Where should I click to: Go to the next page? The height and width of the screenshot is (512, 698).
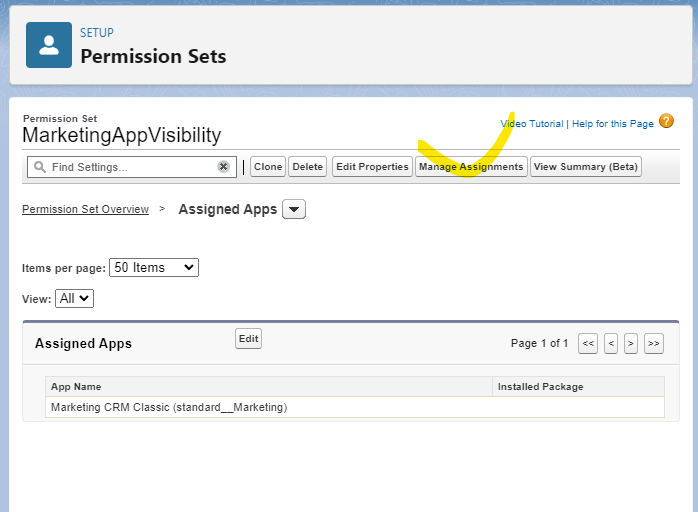coord(631,343)
